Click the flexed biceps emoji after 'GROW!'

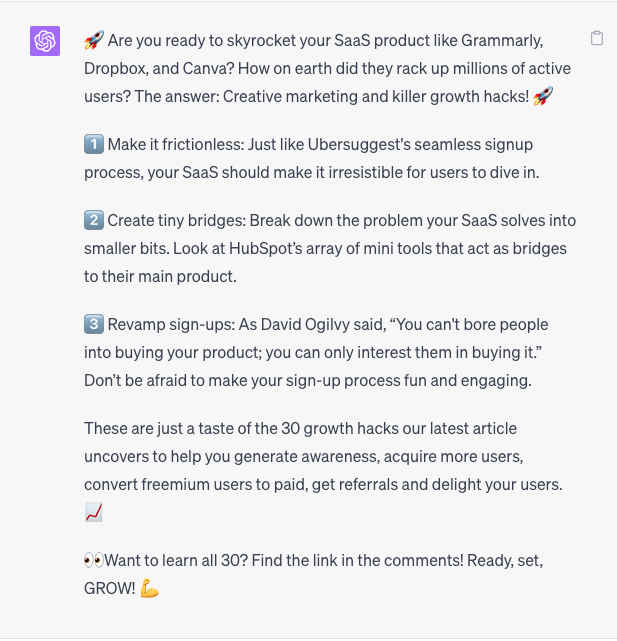point(149,589)
